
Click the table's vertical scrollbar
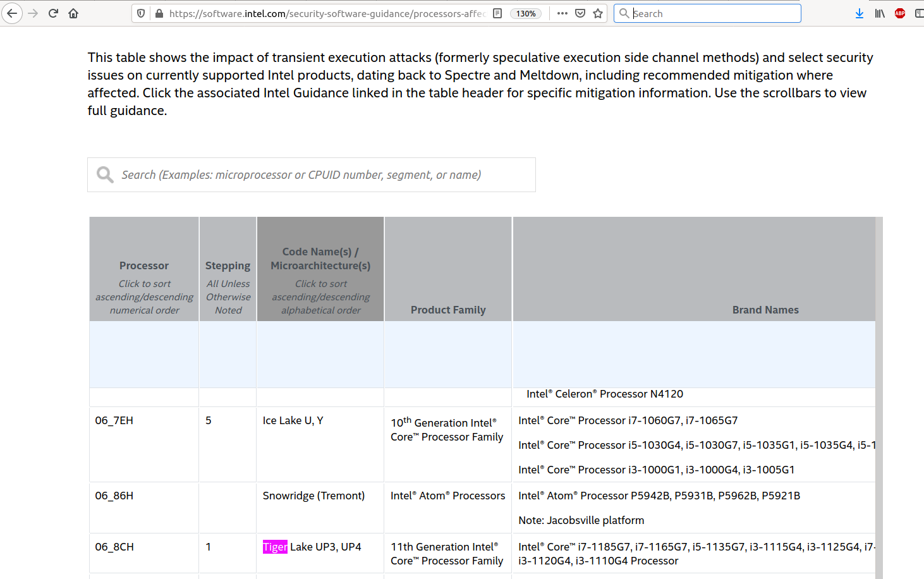[879, 379]
